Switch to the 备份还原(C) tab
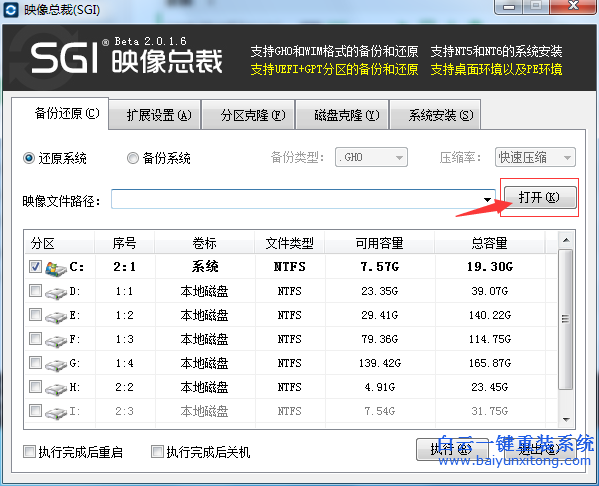The image size is (599, 486). click(x=60, y=113)
